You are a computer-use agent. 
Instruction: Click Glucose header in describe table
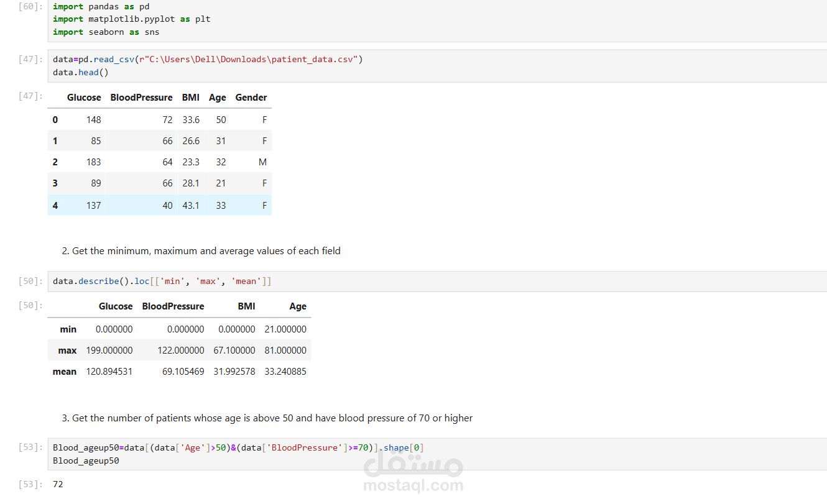click(116, 306)
